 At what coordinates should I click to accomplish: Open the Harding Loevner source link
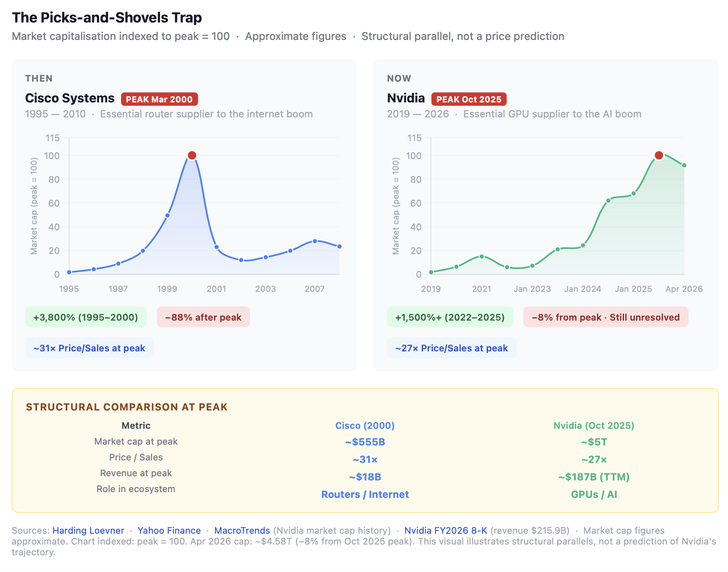point(88,530)
